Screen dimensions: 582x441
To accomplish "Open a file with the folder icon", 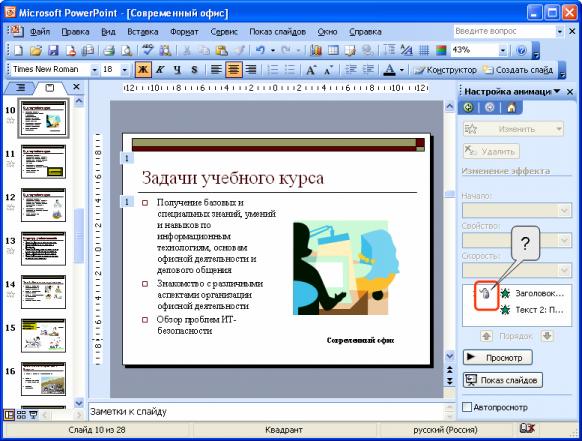I will [36, 50].
